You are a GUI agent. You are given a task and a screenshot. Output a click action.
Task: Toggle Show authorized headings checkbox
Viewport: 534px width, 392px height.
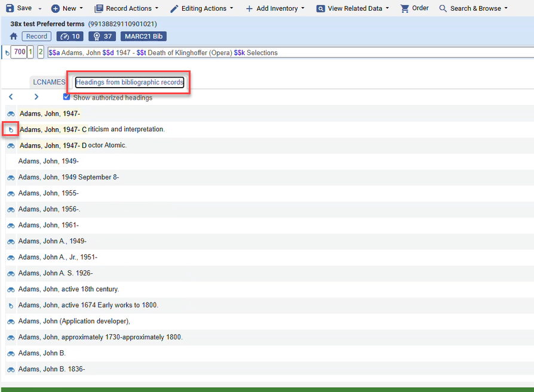66,97
